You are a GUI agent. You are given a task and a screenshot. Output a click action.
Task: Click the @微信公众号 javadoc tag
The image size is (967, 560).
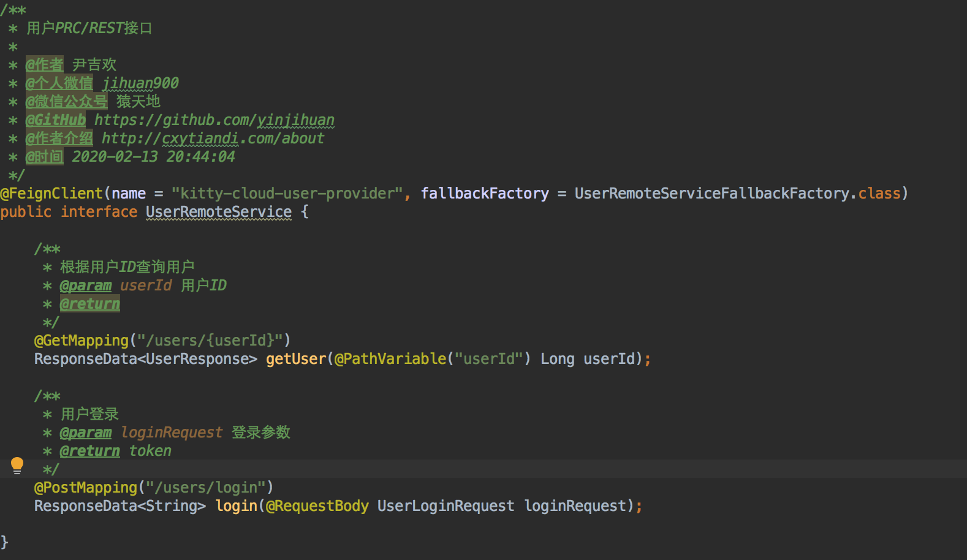pos(67,102)
